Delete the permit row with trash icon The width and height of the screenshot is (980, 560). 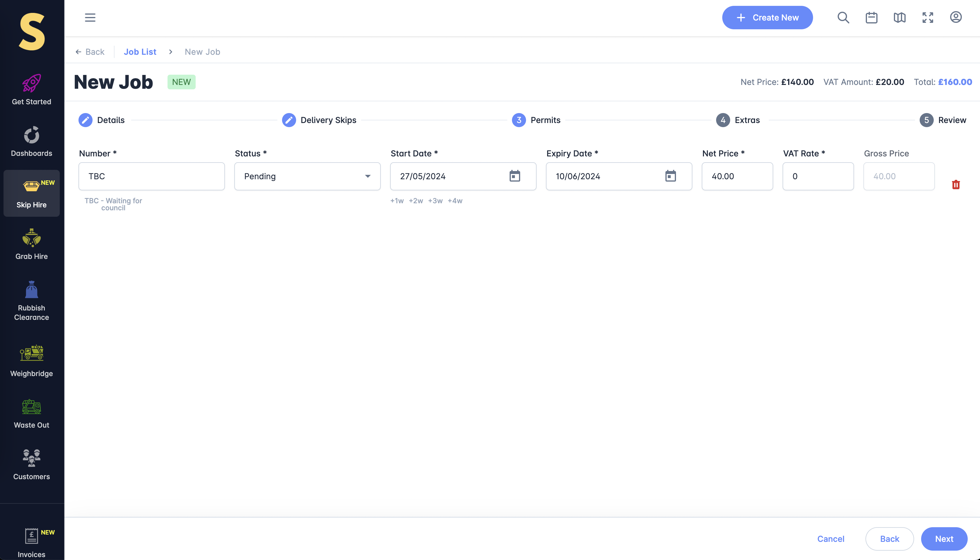956,185
